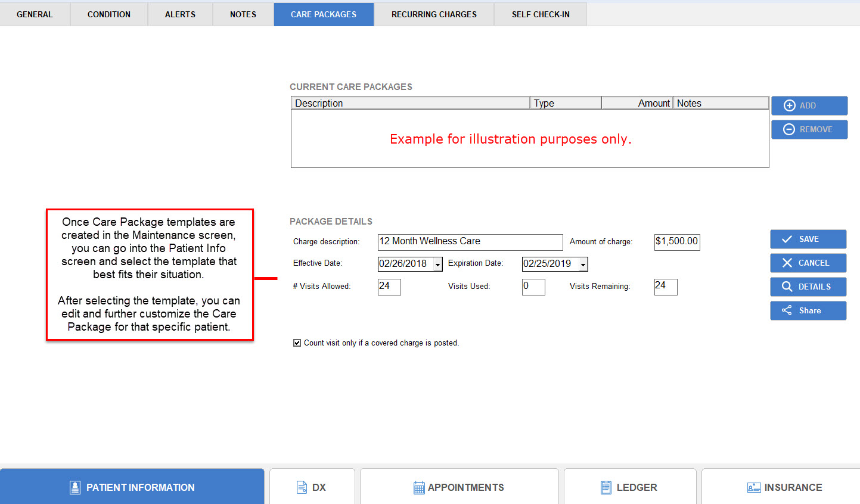The width and height of the screenshot is (860, 504).
Task: Click the Description column header
Action: point(411,103)
